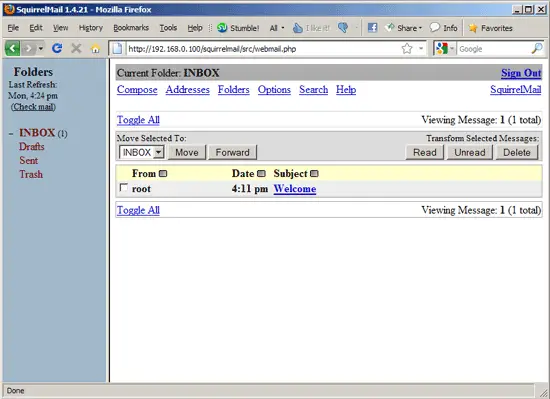Click the Delete button
This screenshot has width=550, height=399.
point(517,152)
